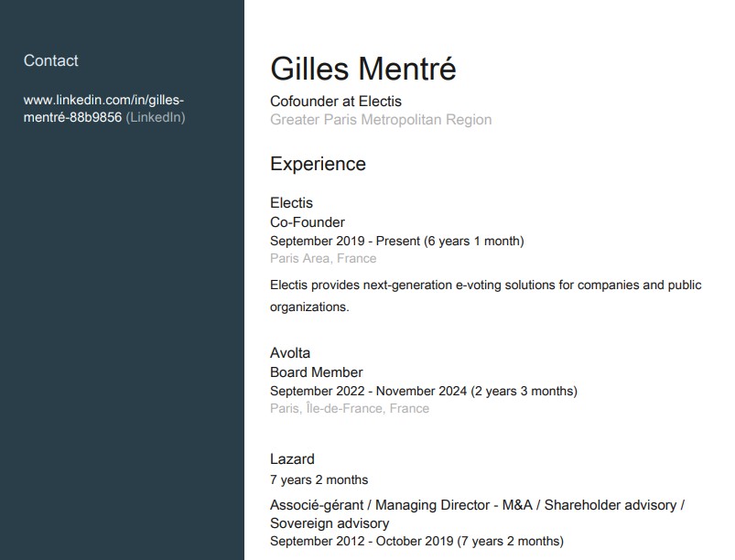735x560 pixels.
Task: Click the Co-Founder job title
Action: [x=308, y=222]
